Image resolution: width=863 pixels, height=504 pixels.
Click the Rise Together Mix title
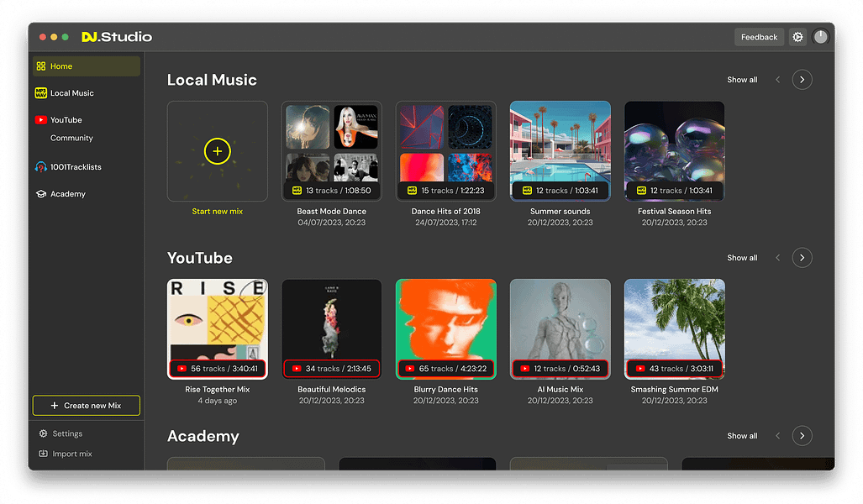click(218, 390)
